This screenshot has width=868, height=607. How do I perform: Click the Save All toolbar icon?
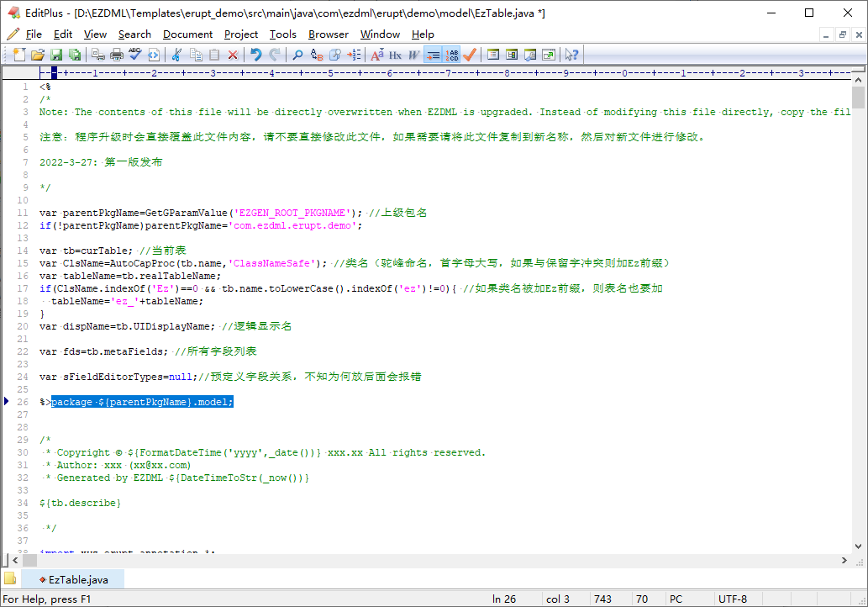[74, 55]
